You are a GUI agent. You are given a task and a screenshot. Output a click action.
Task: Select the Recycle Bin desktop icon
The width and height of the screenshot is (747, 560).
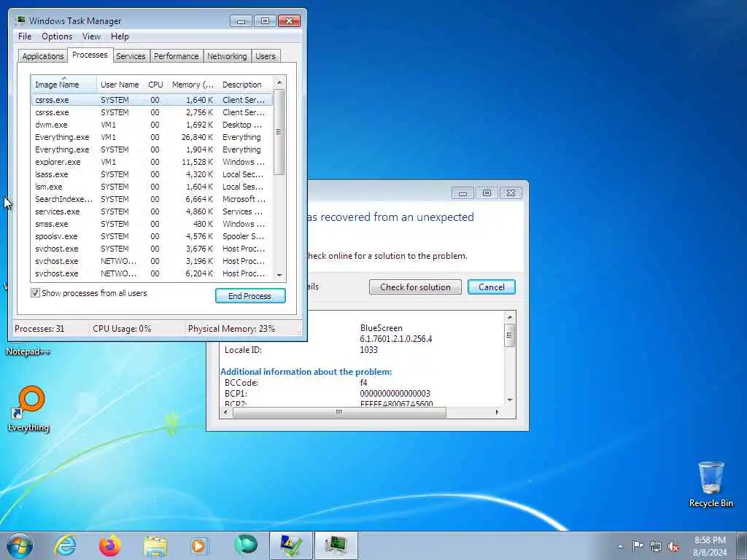tap(711, 484)
